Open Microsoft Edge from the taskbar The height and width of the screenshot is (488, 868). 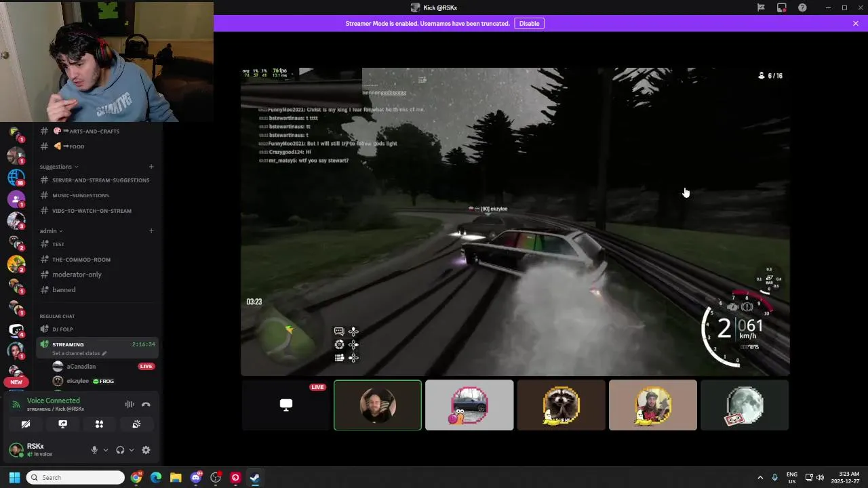(x=156, y=478)
